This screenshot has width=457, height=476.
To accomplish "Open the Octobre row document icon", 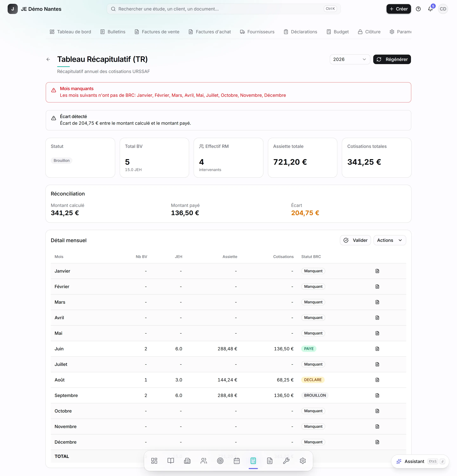I will pos(377,411).
